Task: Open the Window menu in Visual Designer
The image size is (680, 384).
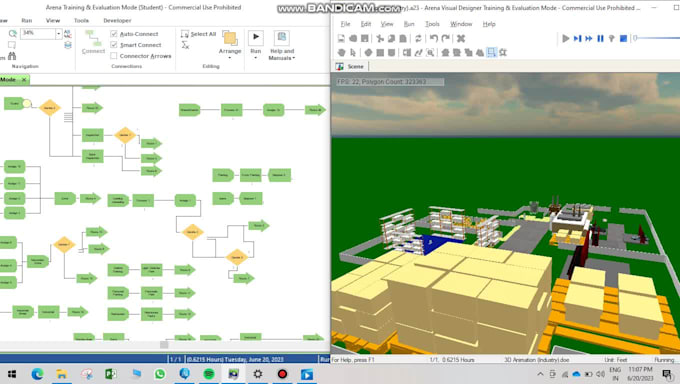Action: 461,24
